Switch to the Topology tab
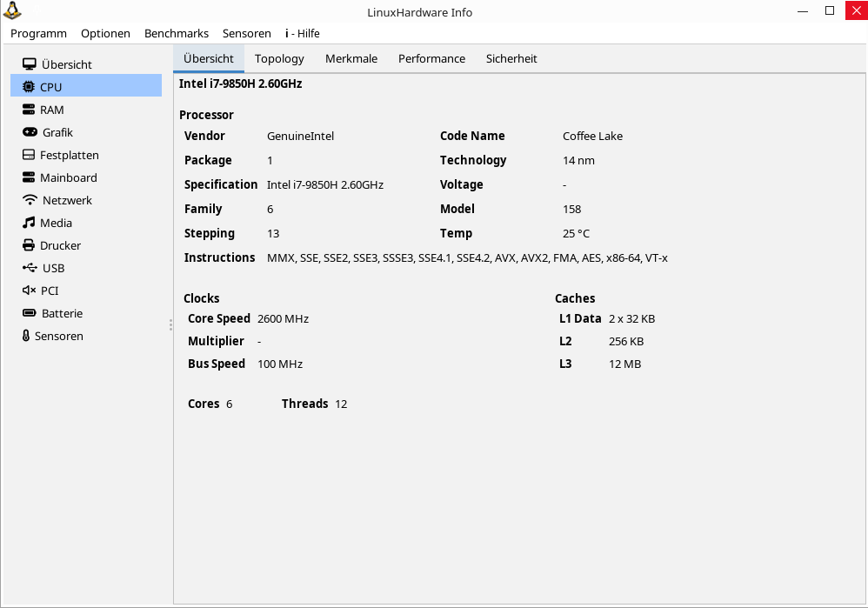This screenshot has height=608, width=868. click(279, 58)
